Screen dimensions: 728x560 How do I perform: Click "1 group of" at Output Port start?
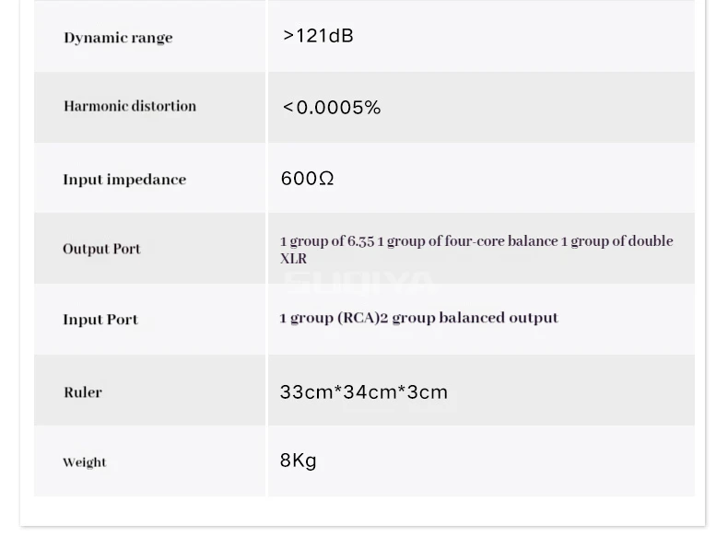[312, 241]
